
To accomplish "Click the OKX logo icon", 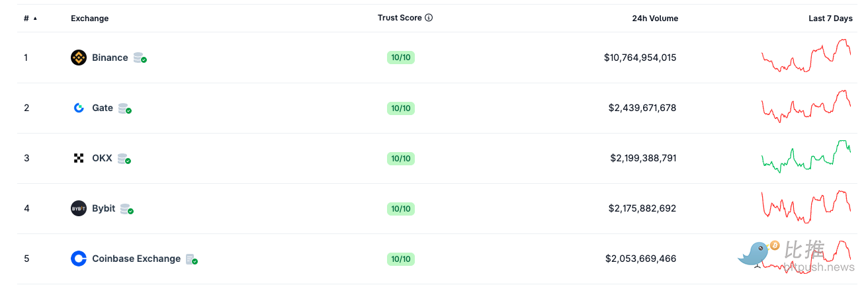I will tap(79, 158).
